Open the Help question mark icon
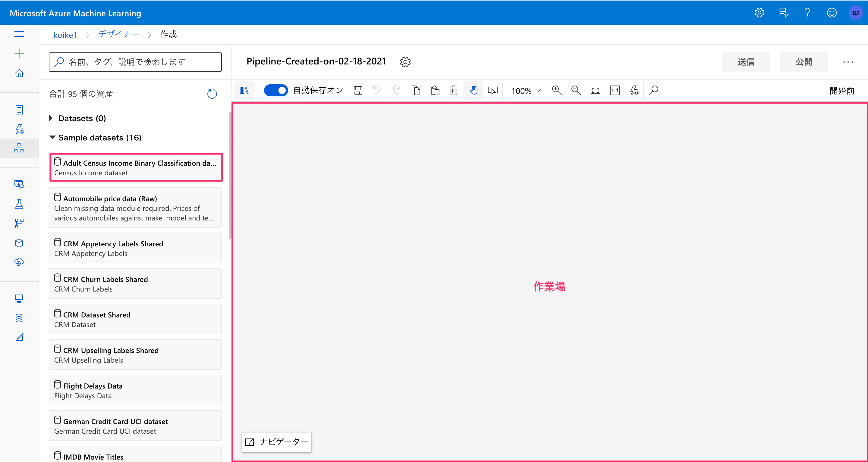Viewport: 868px width, 462px height. [807, 13]
